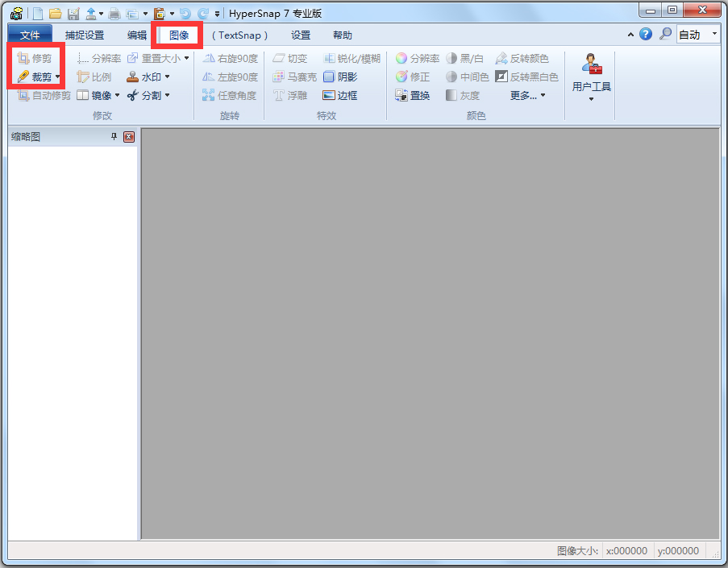Add a 边框 border effect
The height and width of the screenshot is (568, 728).
click(x=340, y=96)
